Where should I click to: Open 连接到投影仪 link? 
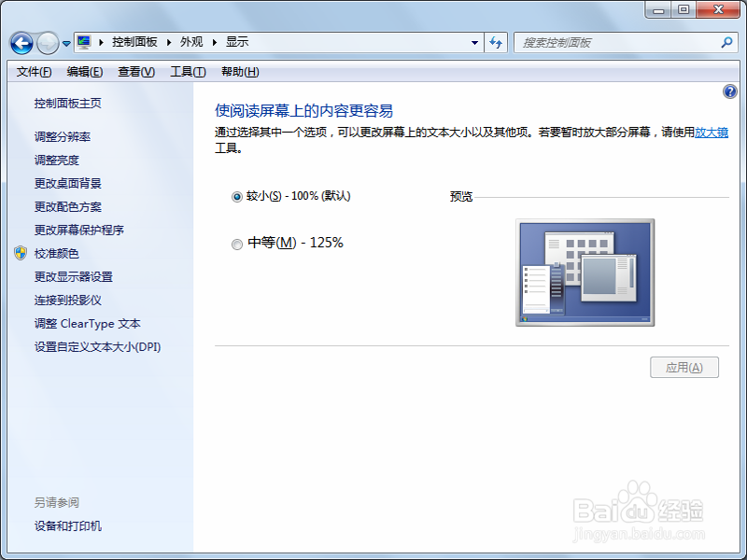(x=67, y=301)
